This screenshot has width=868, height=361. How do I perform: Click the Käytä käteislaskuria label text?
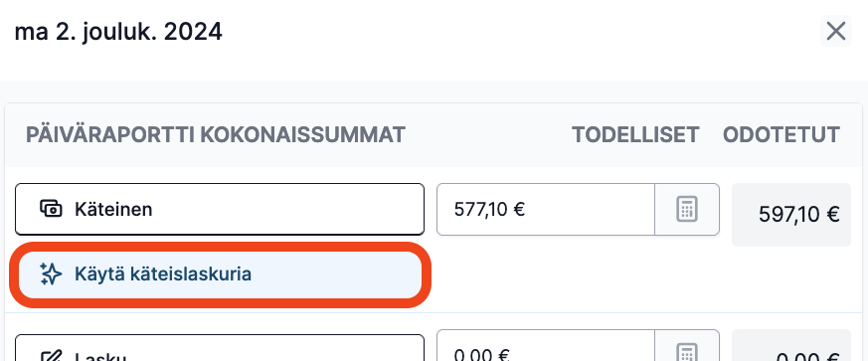[163, 274]
